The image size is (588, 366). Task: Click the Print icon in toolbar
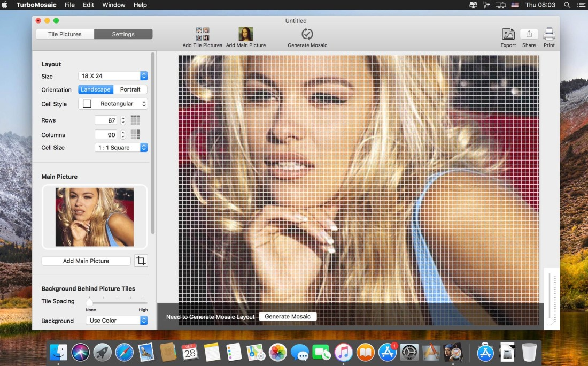549,34
